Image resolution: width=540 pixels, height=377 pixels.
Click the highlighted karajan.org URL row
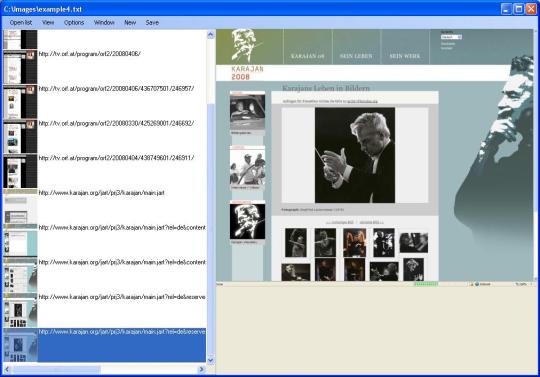pos(104,345)
